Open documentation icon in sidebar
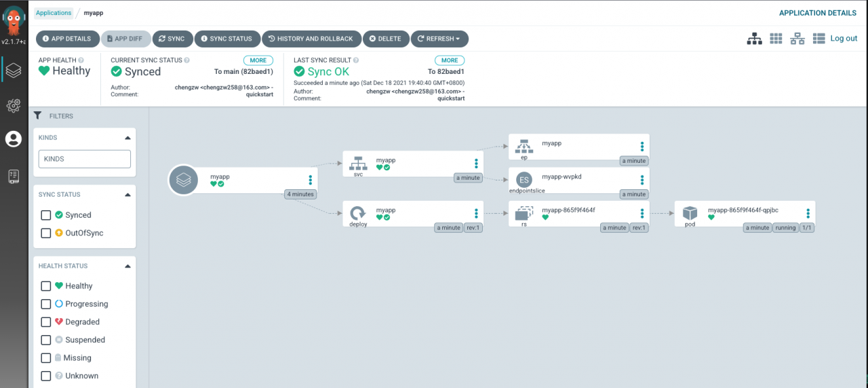This screenshot has height=388, width=868. (14, 176)
